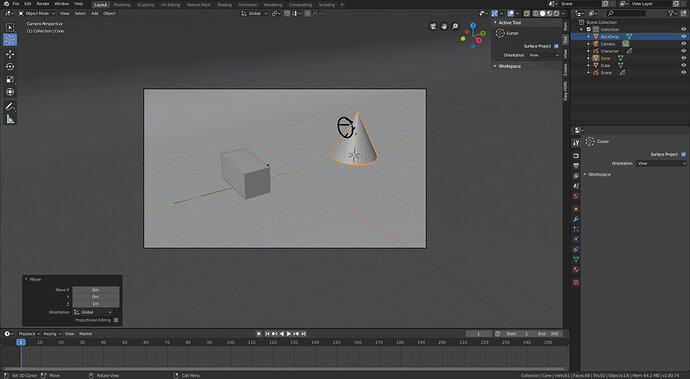Select the 3D Cursor tool in the toolbar

(10, 40)
